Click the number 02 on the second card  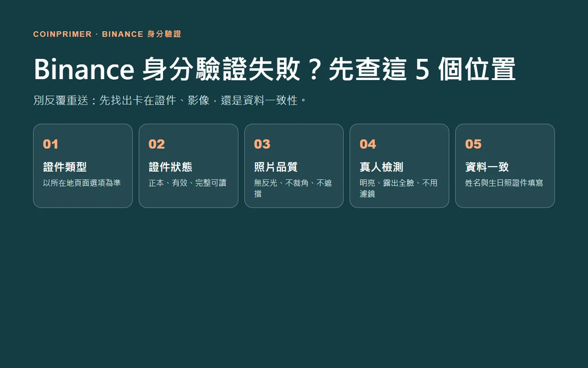pyautogui.click(x=157, y=144)
